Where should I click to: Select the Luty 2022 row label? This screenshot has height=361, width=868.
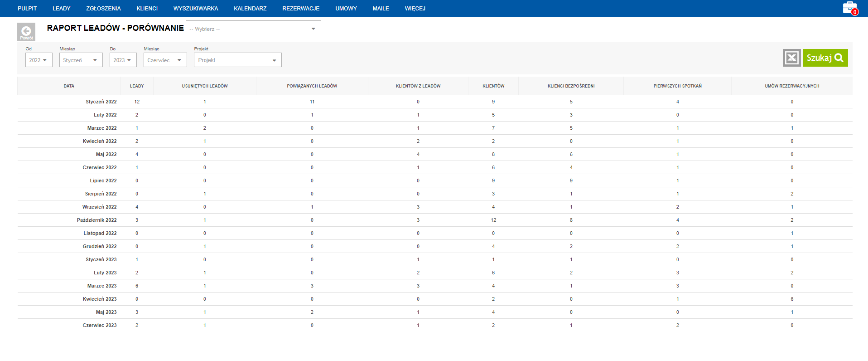pyautogui.click(x=105, y=115)
